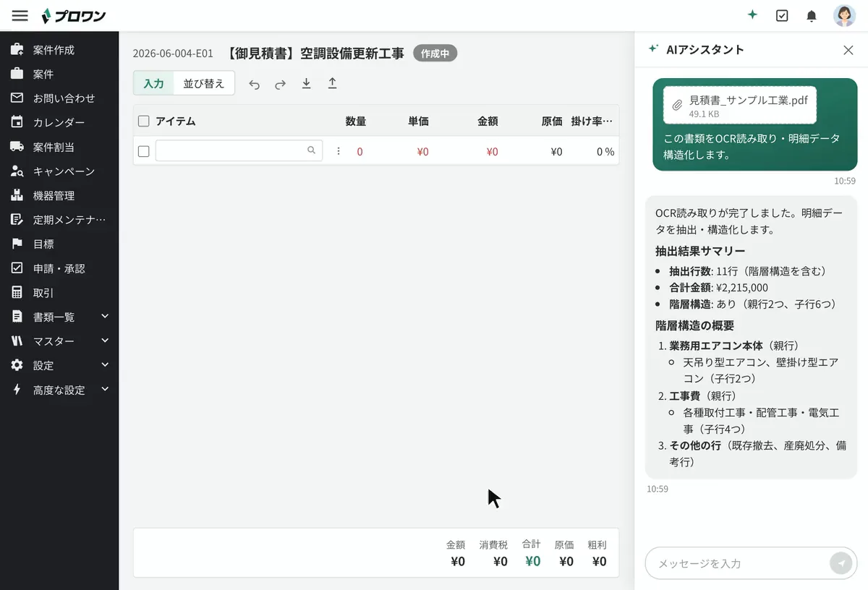Image resolution: width=868 pixels, height=590 pixels.
Task: Click the download arrow icon
Action: point(306,84)
